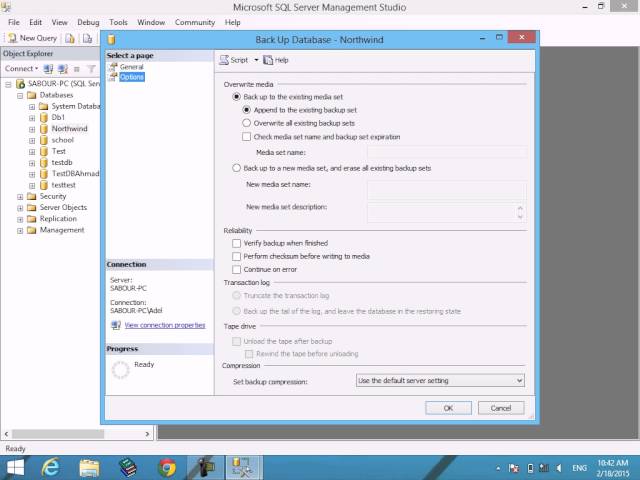Select TestDBAhmad database
The width and height of the screenshot is (640, 480).
(76, 173)
